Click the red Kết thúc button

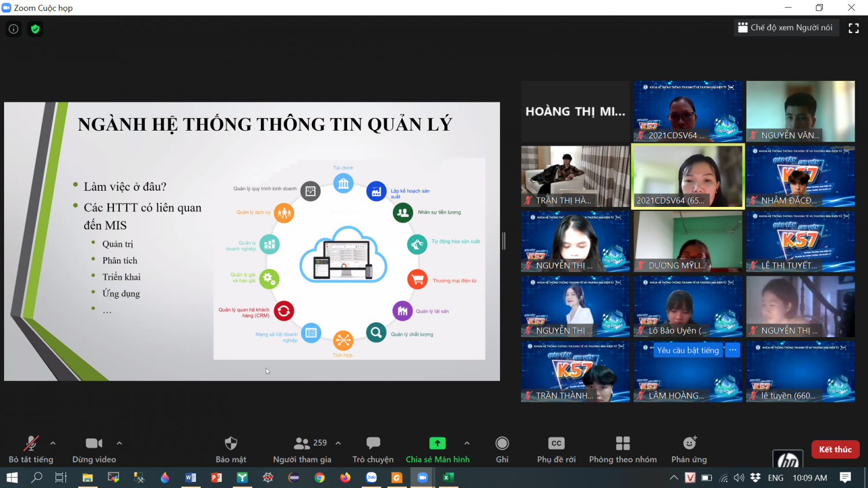(835, 449)
